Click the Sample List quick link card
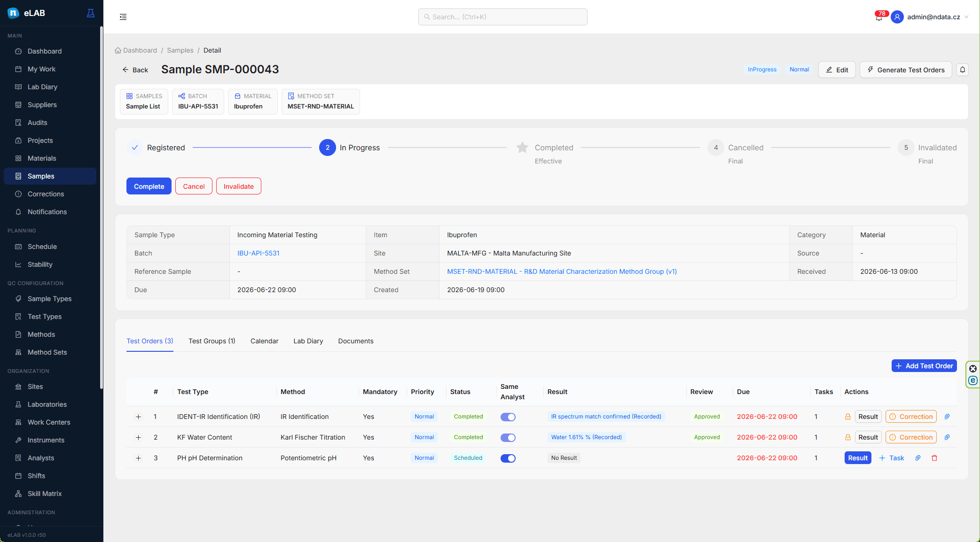Viewport: 980px width, 542px height. (144, 101)
